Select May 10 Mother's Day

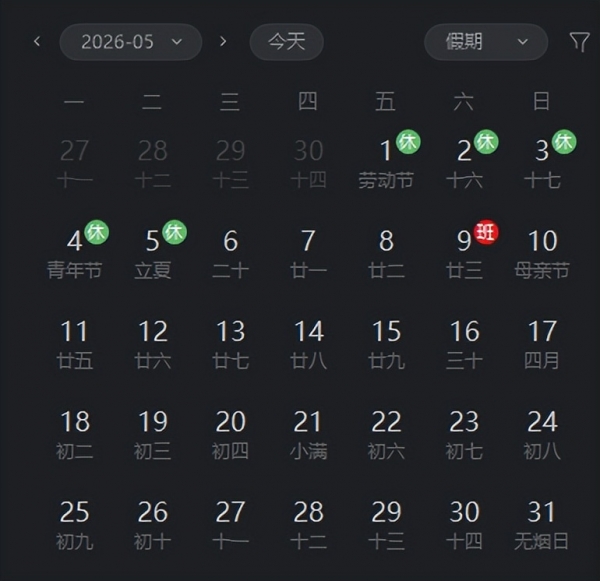pos(542,252)
